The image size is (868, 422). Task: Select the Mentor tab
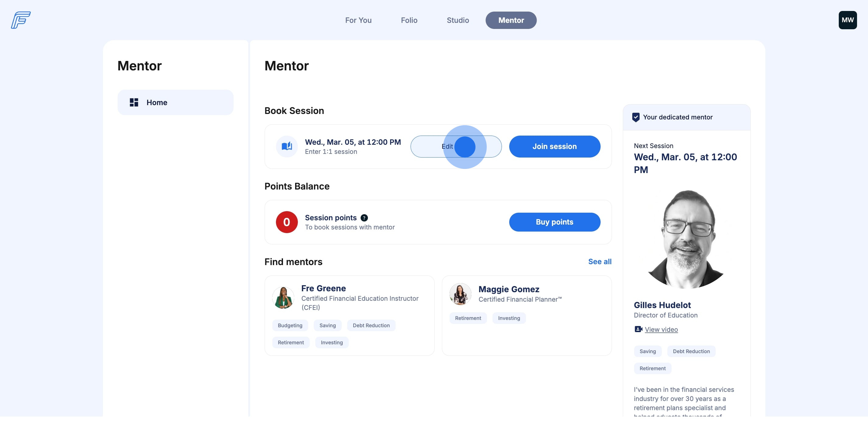click(511, 20)
